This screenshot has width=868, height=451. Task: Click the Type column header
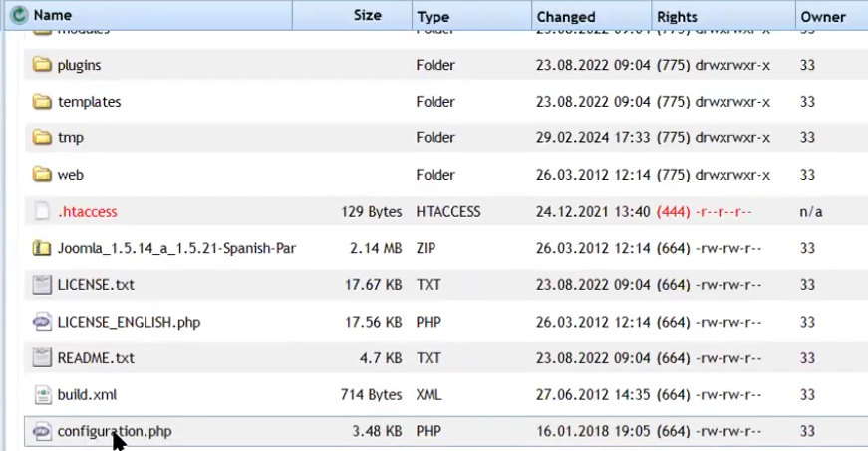[x=434, y=17]
